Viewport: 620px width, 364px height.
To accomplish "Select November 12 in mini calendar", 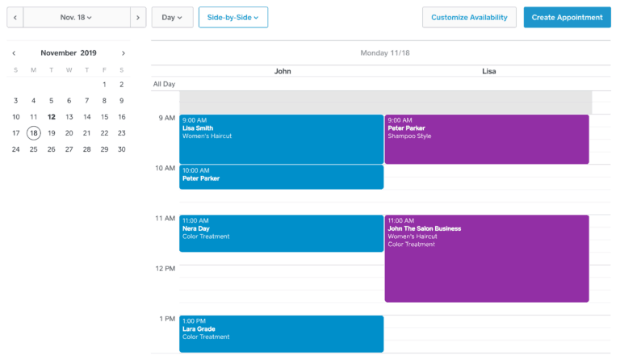I will 51,117.
